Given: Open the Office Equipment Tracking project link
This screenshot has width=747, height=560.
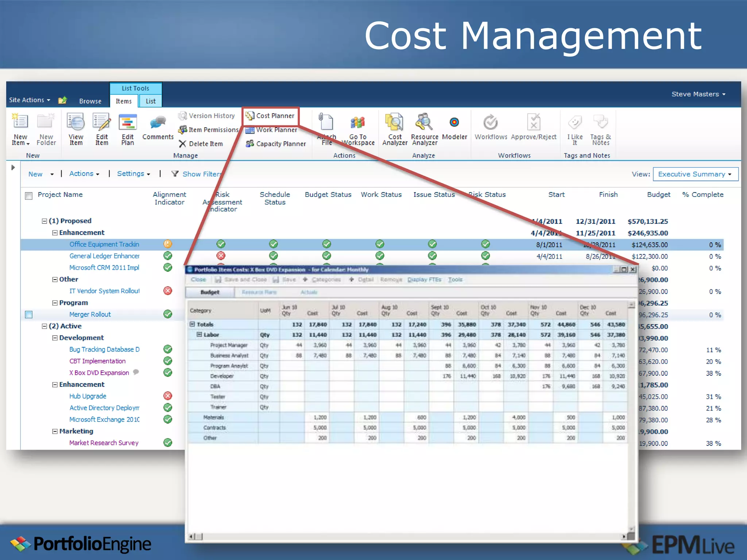Looking at the screenshot, I should pyautogui.click(x=104, y=244).
